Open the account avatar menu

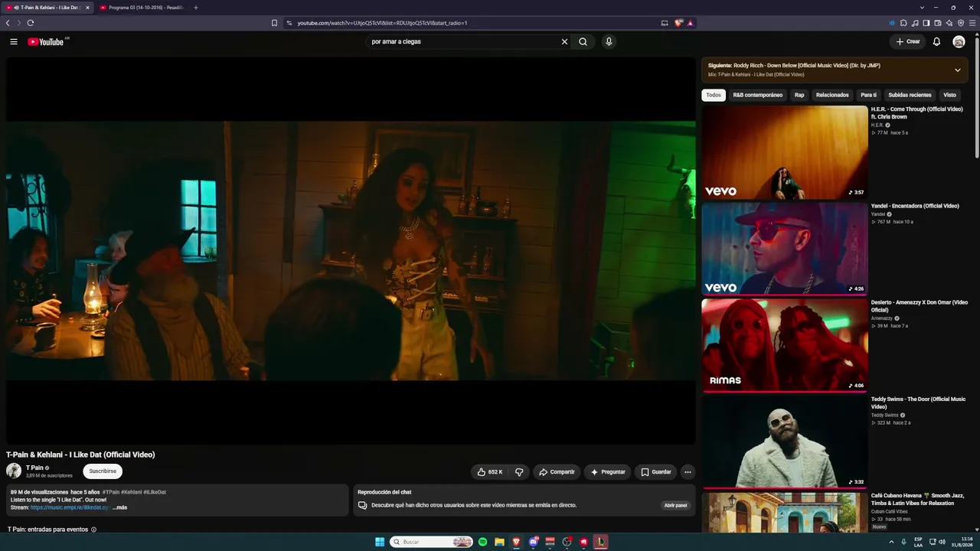pyautogui.click(x=959, y=42)
